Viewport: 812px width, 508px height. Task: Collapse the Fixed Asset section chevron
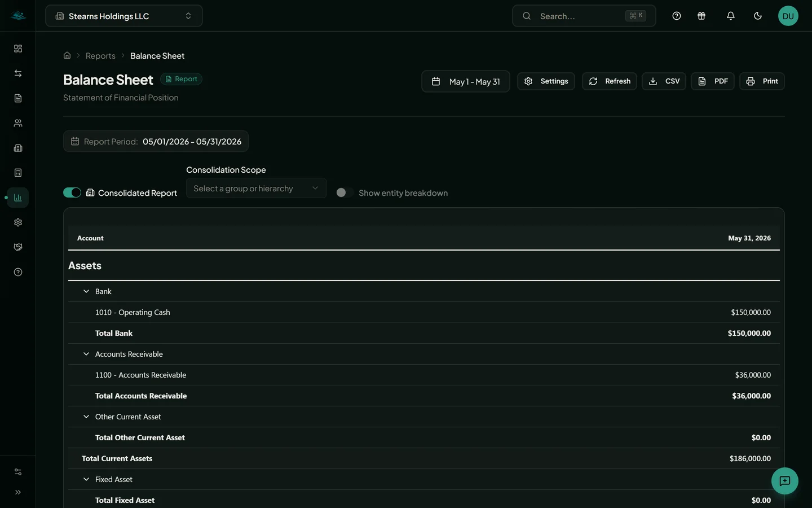(x=86, y=479)
